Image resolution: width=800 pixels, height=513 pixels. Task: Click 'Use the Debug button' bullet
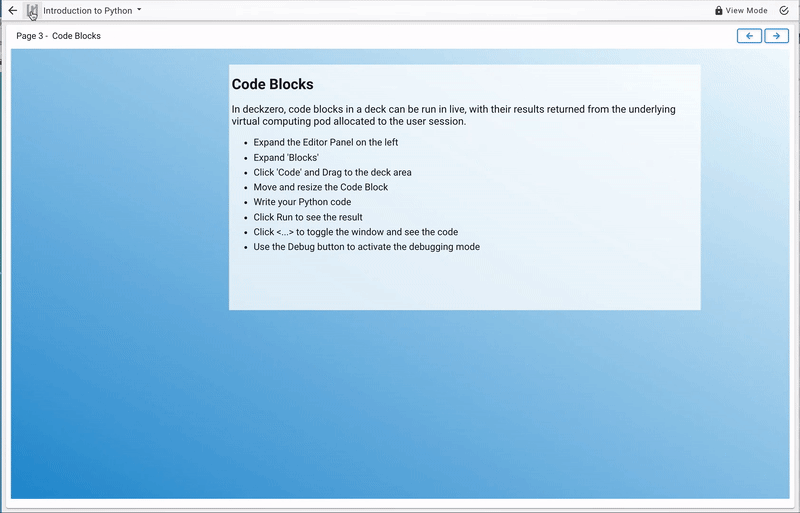366,247
